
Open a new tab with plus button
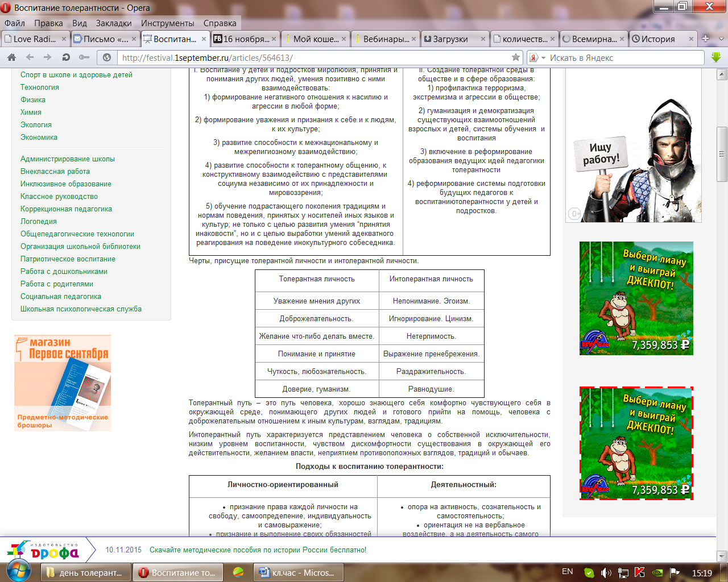705,38
